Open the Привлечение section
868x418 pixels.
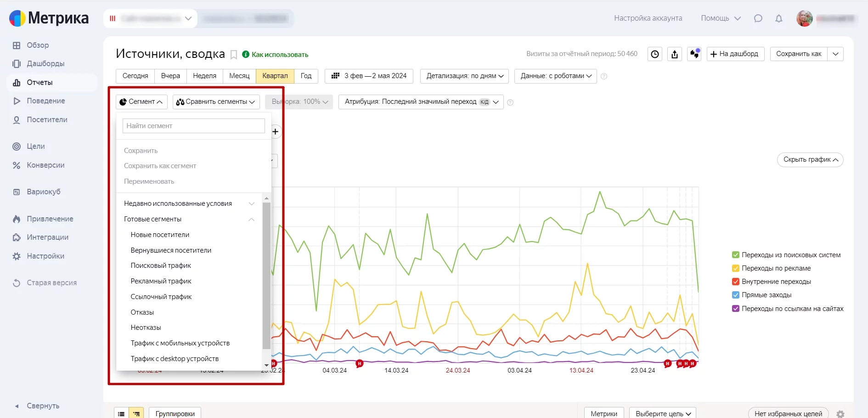(x=50, y=219)
